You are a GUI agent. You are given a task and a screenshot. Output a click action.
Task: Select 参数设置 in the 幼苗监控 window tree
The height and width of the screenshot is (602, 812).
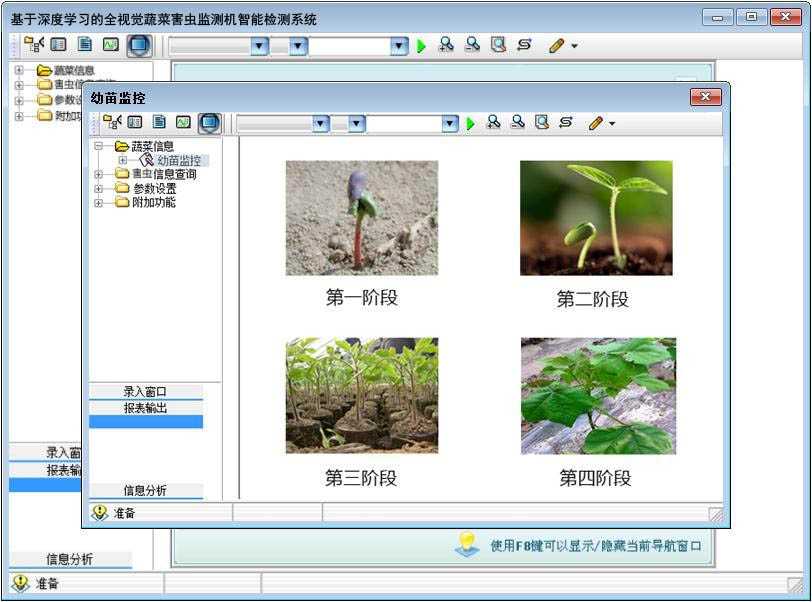coord(154,188)
